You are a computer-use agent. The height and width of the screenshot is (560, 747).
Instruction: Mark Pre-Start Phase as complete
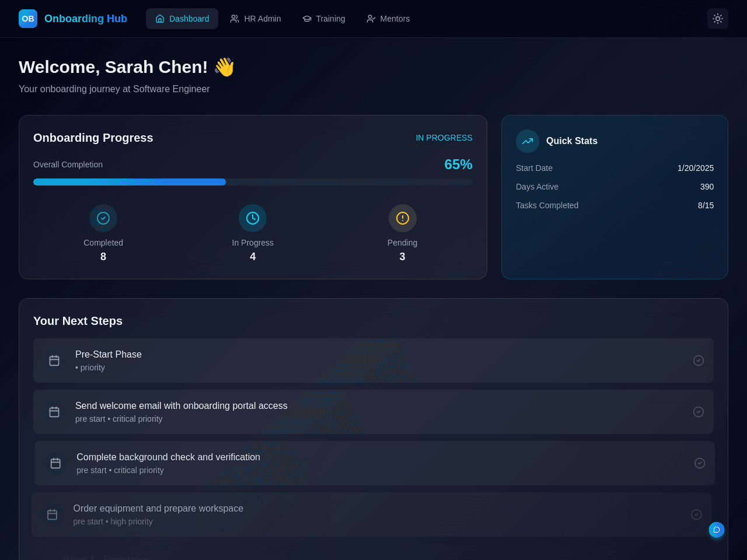pyautogui.click(x=699, y=360)
